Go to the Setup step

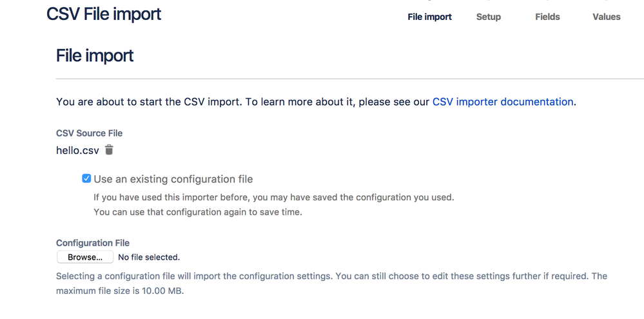pos(489,17)
